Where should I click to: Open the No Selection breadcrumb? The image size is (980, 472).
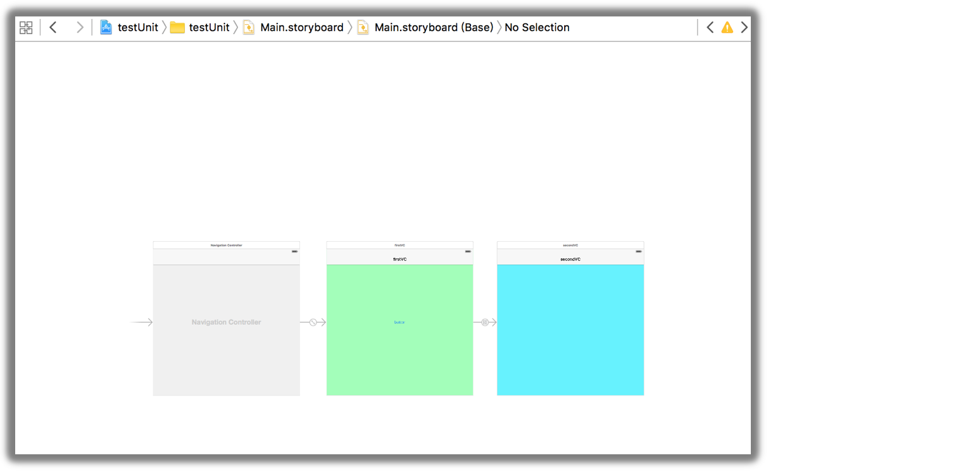coord(537,27)
